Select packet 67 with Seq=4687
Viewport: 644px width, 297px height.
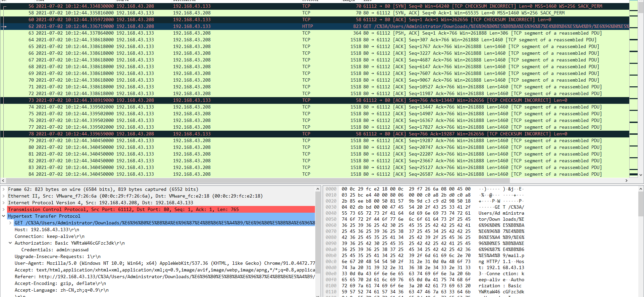(x=315, y=60)
